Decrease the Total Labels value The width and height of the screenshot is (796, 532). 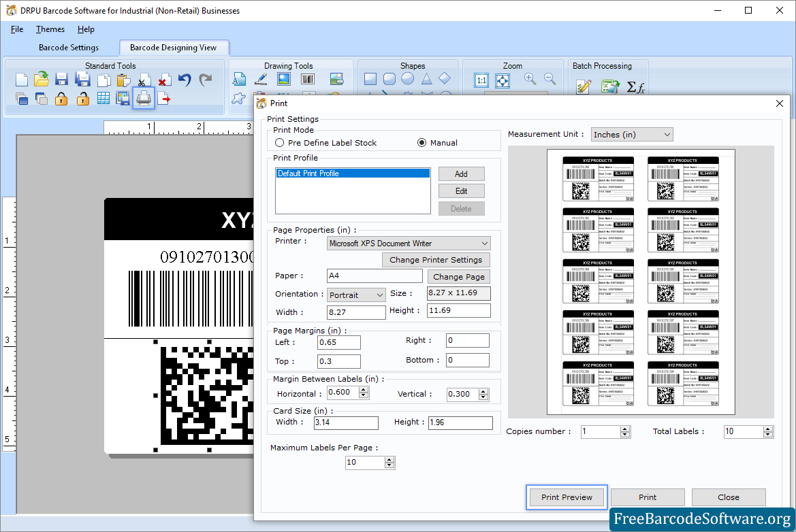(x=768, y=435)
